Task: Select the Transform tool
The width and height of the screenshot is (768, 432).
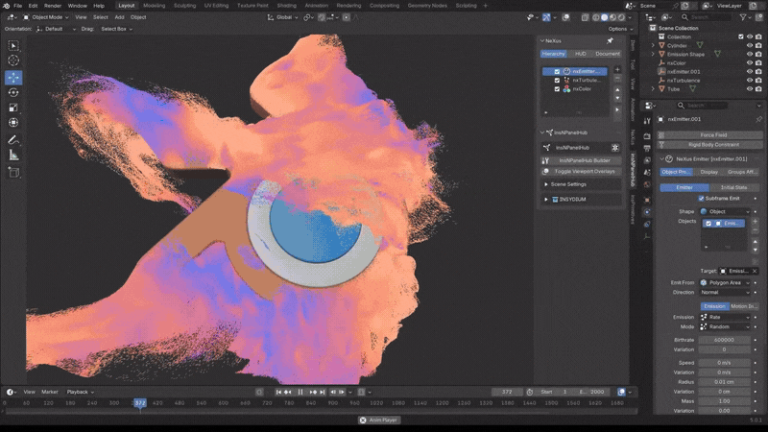Action: pos(13,122)
